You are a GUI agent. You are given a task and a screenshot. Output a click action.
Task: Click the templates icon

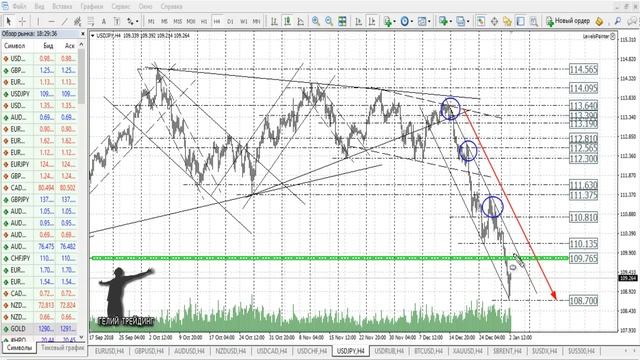point(422,21)
